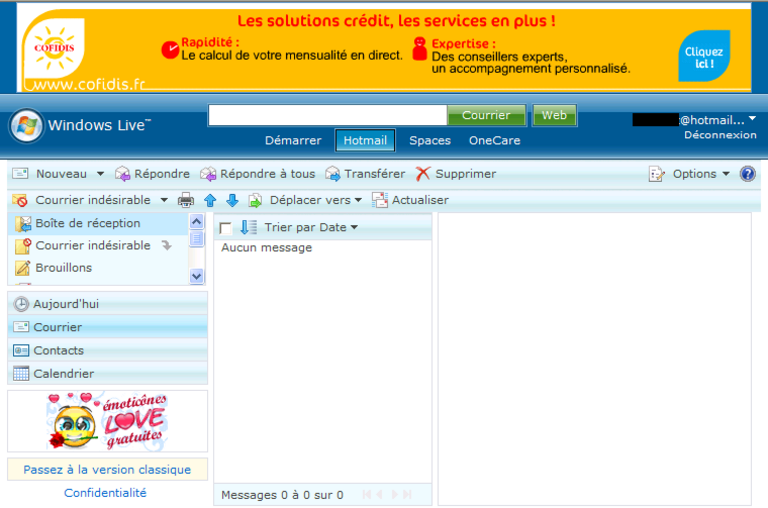Screen dimensions: 768x508
Task: Click the Déconnexion link
Action: tap(720, 135)
